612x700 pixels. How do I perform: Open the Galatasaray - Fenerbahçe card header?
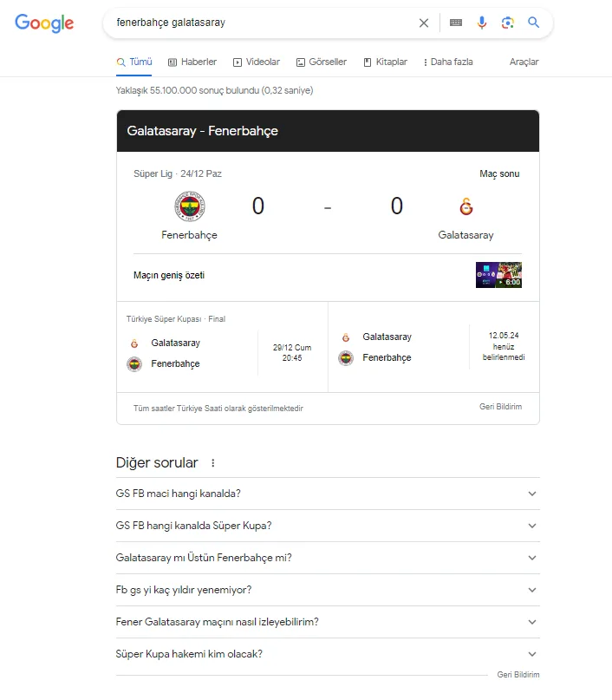coord(328,131)
